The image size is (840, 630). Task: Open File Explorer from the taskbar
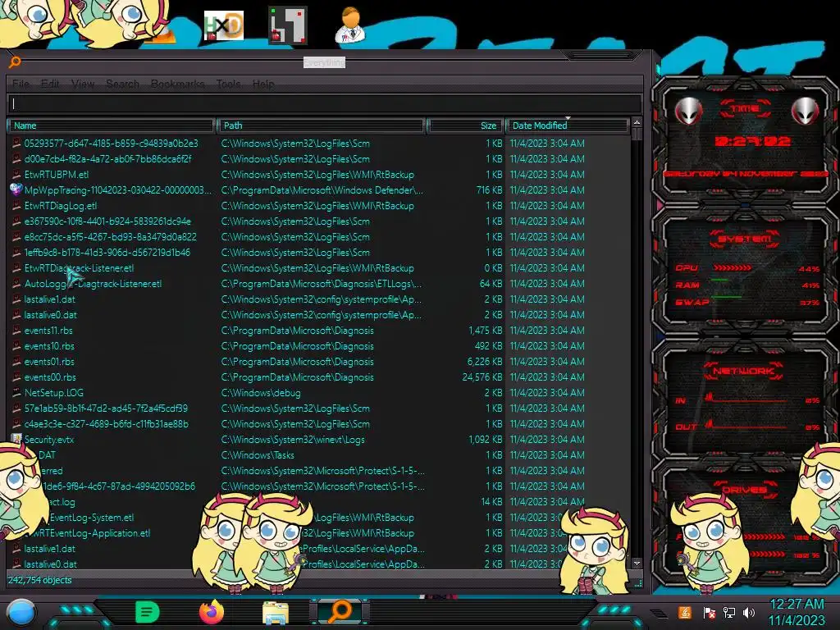tap(276, 613)
